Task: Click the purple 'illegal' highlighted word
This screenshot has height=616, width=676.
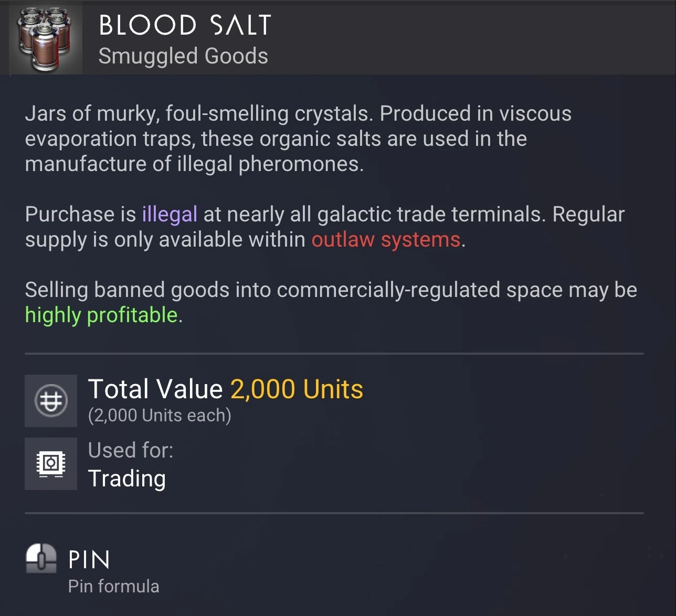Action: pos(170,214)
